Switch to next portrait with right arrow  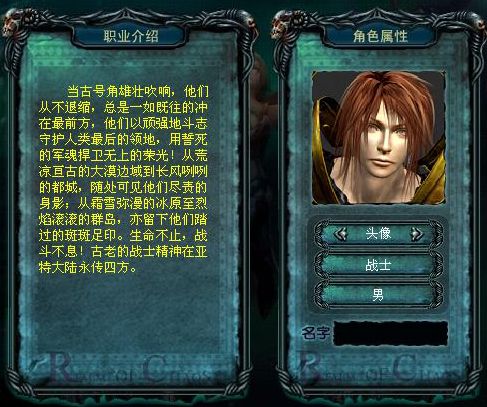pyautogui.click(x=417, y=234)
